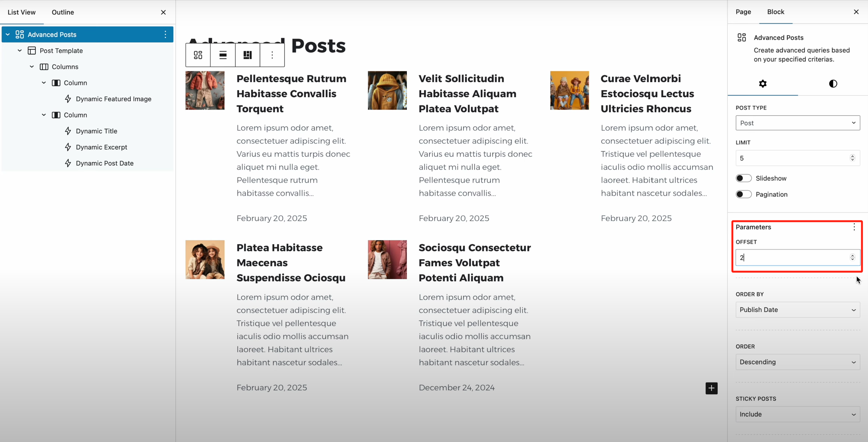This screenshot has width=868, height=442.
Task: Open the Order By dropdown
Action: [798, 310]
